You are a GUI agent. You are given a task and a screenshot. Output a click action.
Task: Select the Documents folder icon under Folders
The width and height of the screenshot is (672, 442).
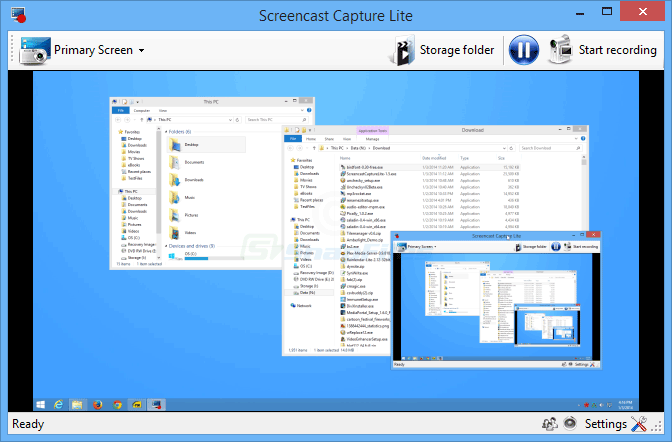(175, 162)
